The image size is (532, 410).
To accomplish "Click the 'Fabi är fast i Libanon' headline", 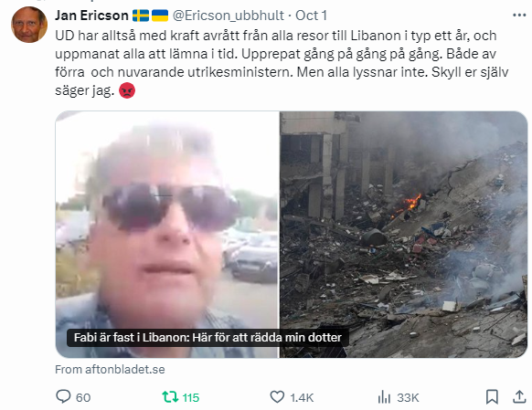I will [x=207, y=338].
